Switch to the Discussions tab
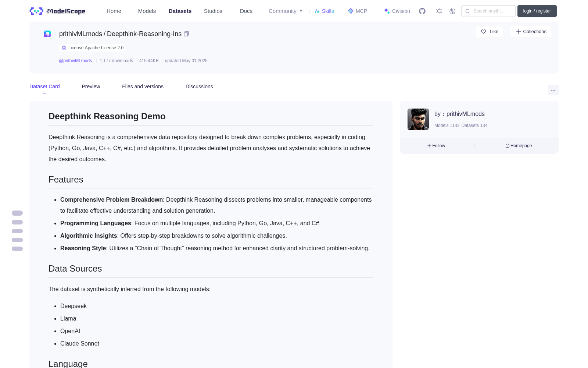 click(199, 86)
